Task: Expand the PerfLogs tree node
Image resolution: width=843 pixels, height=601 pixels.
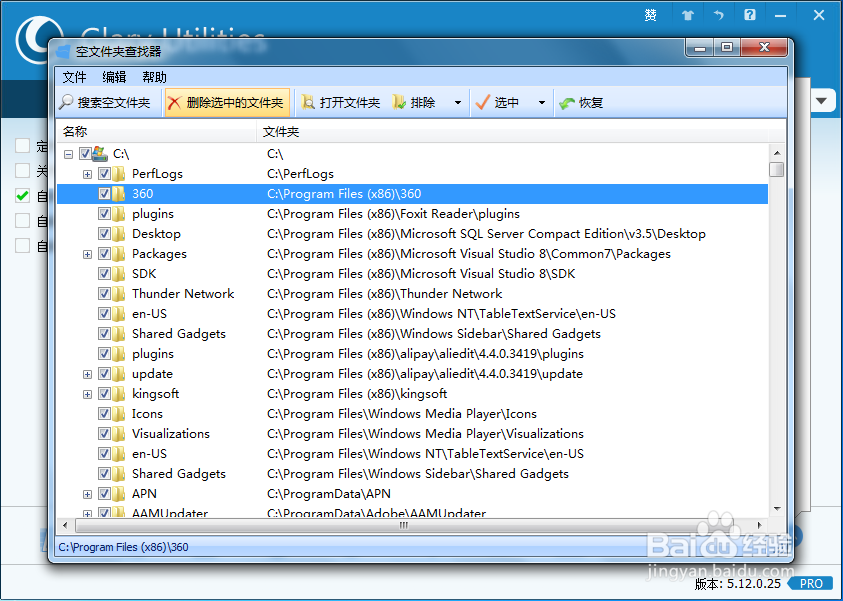Action: (87, 174)
